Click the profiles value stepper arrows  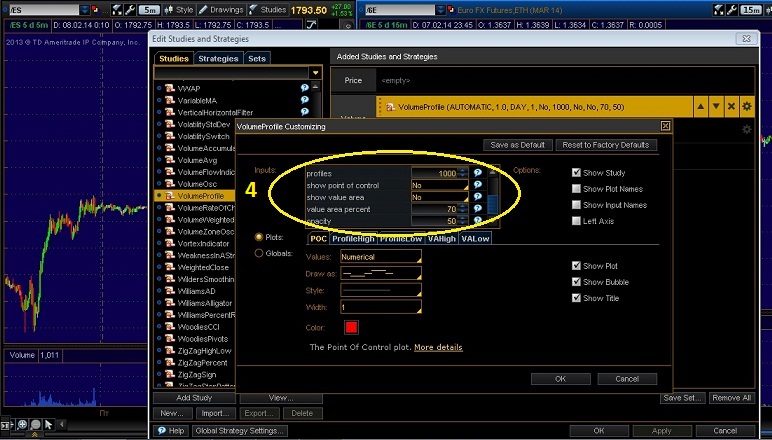pos(462,173)
